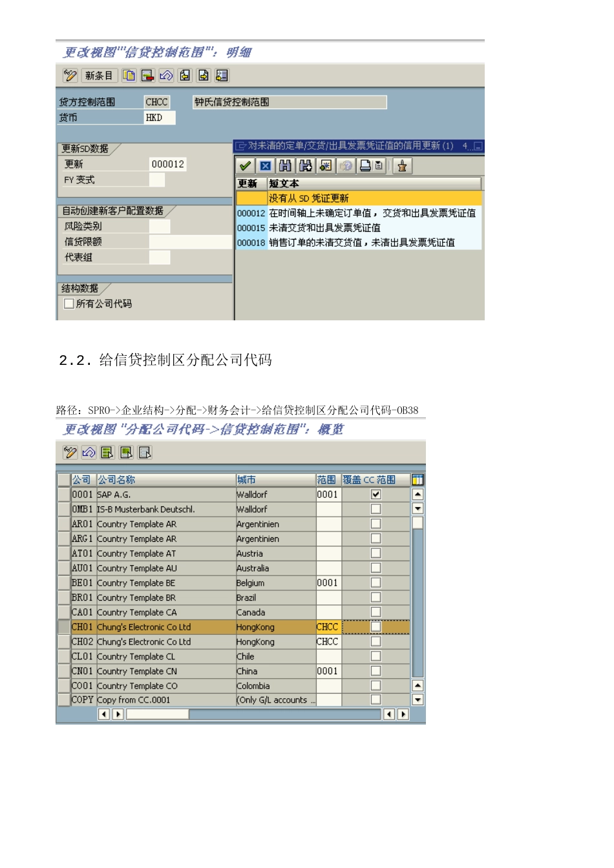Check 覆盖 CC 范围 checkbox for CH01 row
This screenshot has width=614, height=868.
(376, 627)
